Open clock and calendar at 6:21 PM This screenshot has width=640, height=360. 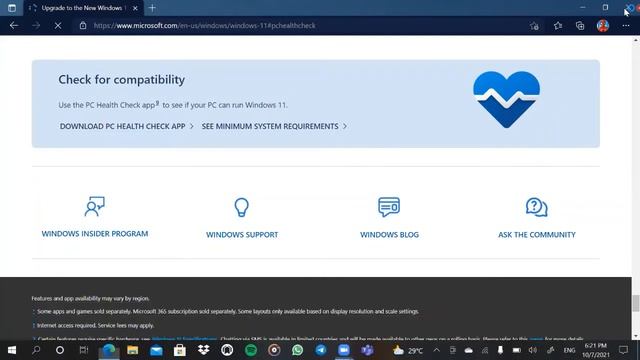tap(596, 350)
